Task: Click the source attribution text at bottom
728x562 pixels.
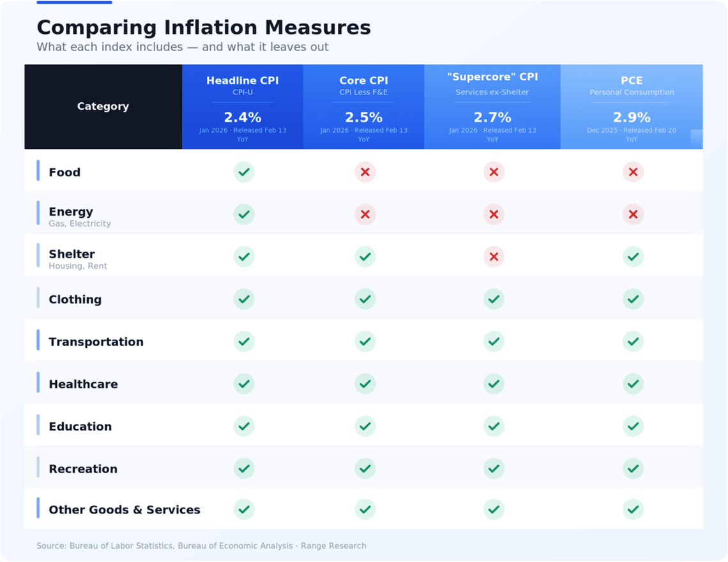Action: point(201,546)
